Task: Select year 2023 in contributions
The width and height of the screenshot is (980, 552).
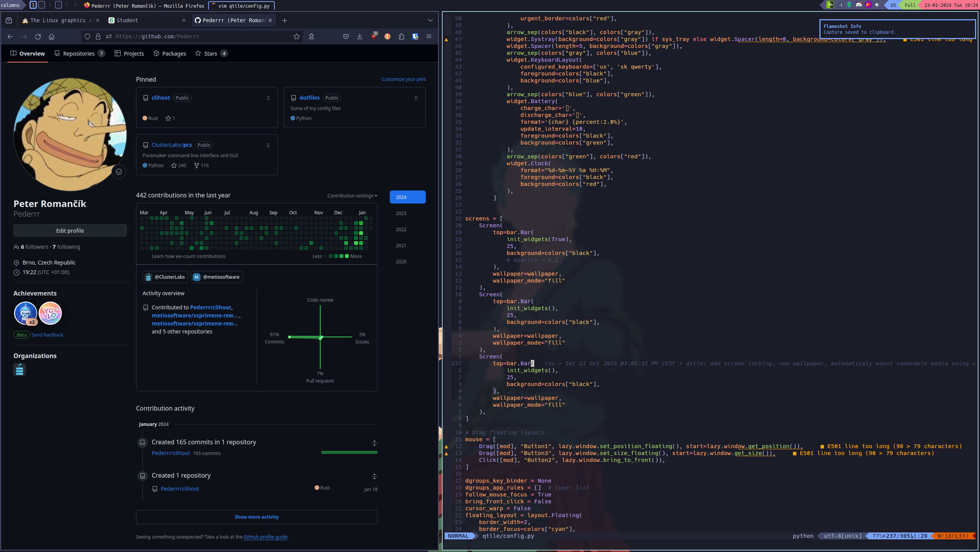Action: (401, 214)
